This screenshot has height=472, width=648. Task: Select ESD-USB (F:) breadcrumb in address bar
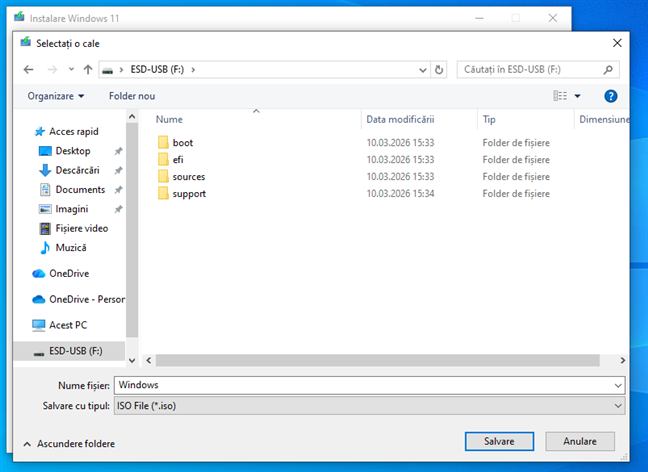[157, 69]
